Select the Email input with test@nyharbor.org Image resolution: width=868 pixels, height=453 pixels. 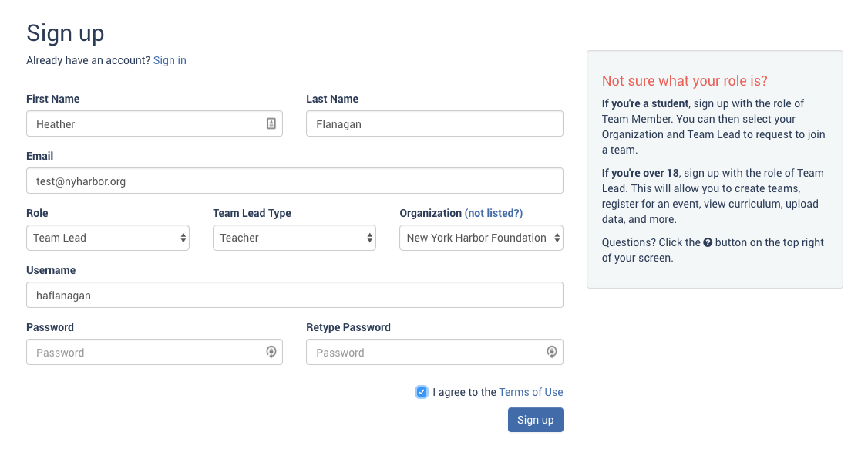(x=294, y=181)
